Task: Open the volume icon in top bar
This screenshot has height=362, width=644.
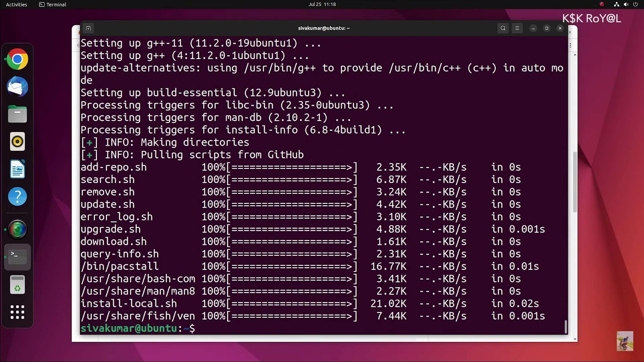Action: 626,4
